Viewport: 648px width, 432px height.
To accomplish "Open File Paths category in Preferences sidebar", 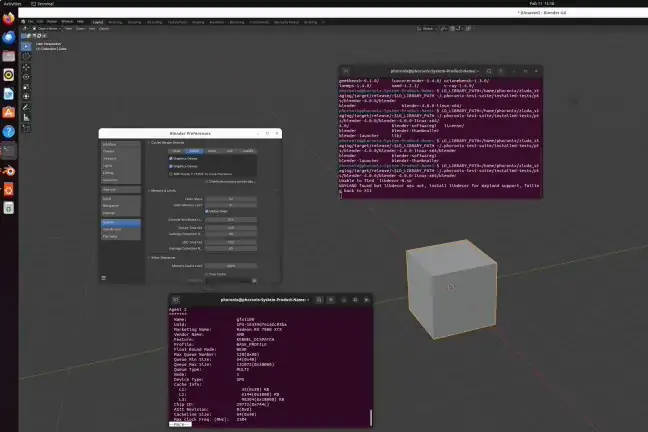I will pos(121,236).
